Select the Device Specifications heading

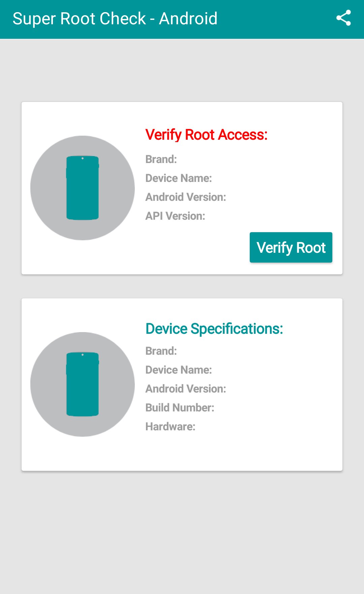(214, 329)
